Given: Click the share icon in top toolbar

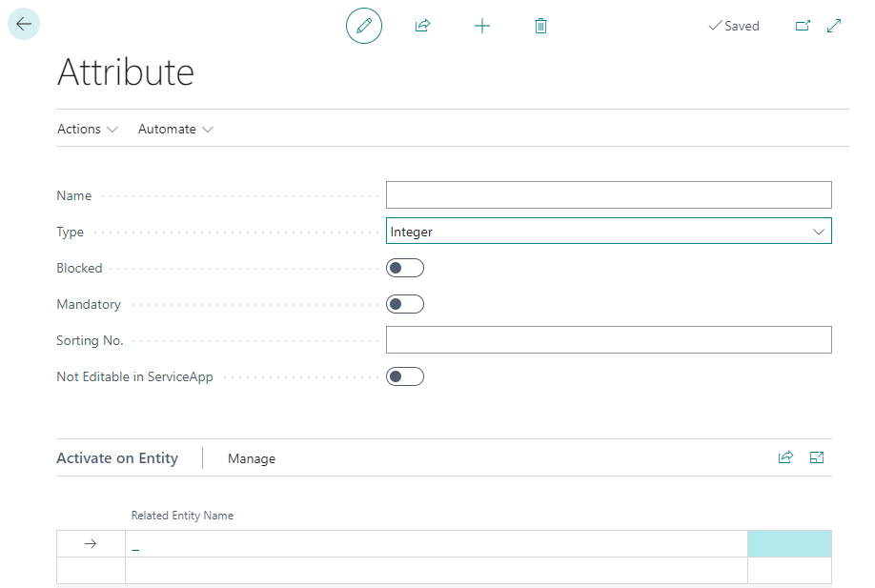Looking at the screenshot, I should tap(422, 26).
